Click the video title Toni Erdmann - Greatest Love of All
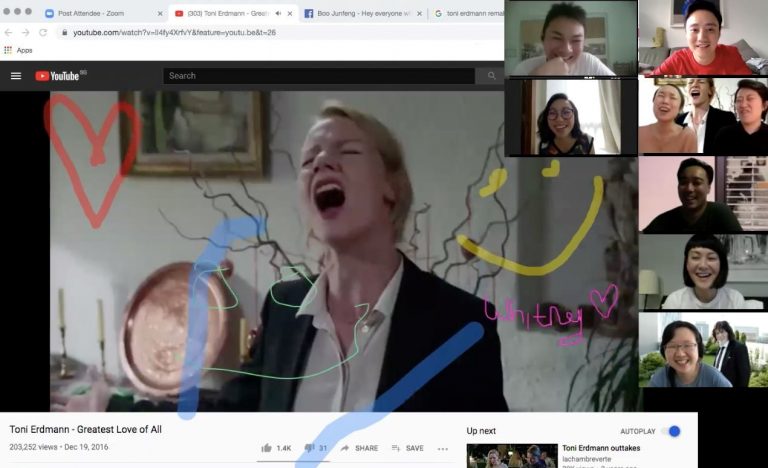This screenshot has height=468, width=768. point(85,429)
